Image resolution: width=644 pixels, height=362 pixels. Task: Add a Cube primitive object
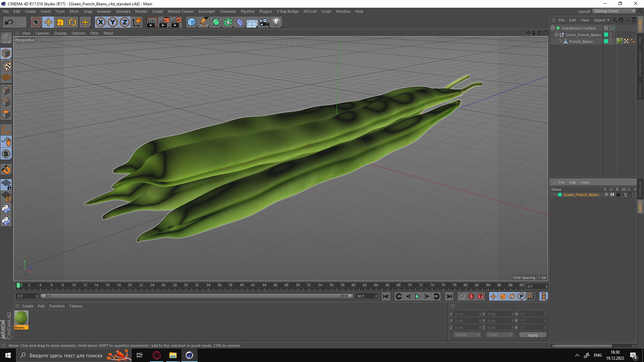[x=192, y=22]
